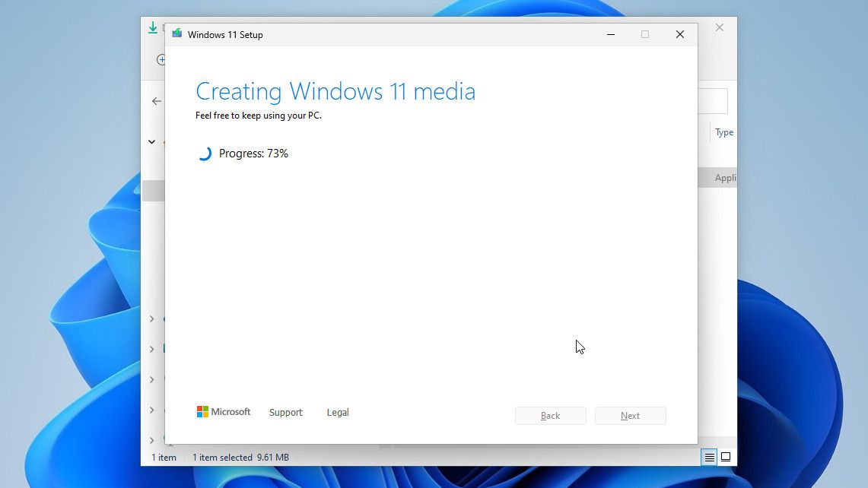The image size is (868, 488).
Task: Switch File Explorer to details view
Action: click(709, 457)
